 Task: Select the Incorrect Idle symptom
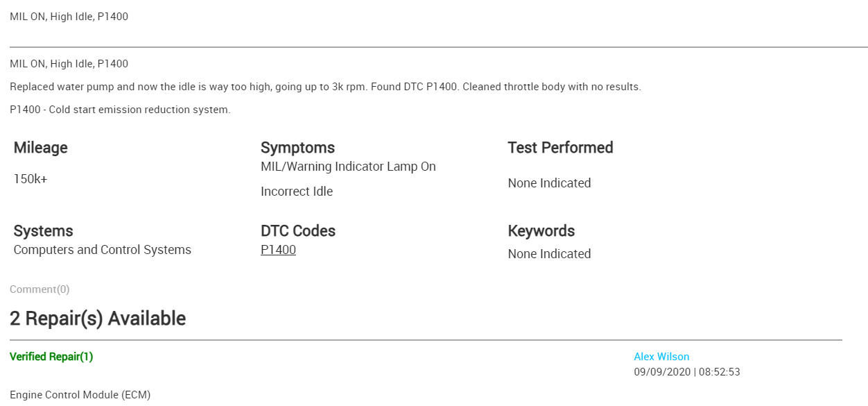click(297, 192)
